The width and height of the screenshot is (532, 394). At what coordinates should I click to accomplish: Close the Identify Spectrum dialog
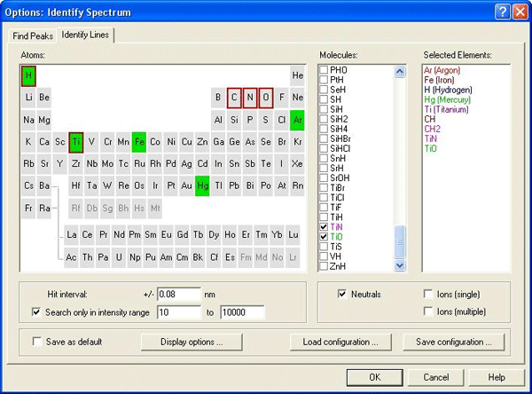pos(520,12)
